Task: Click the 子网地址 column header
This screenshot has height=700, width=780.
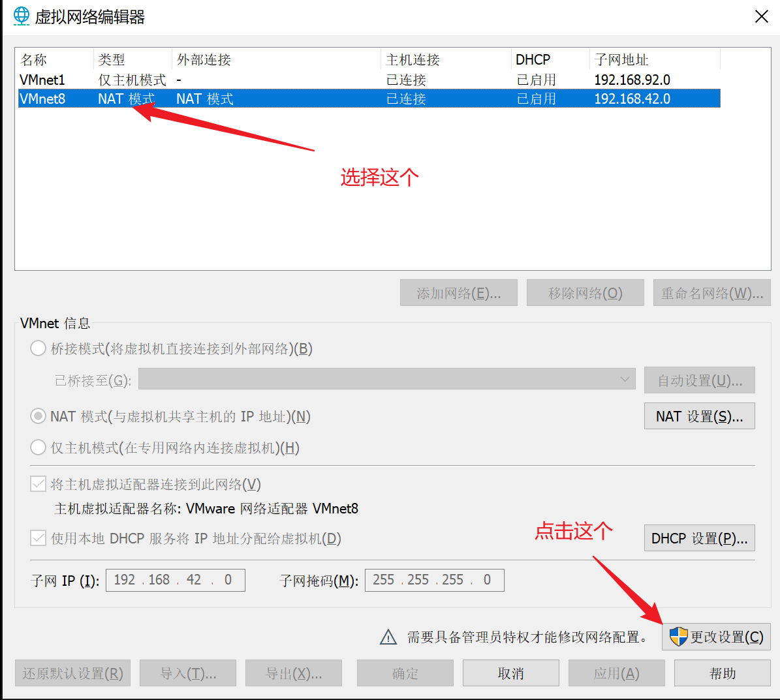Action: tap(655, 59)
